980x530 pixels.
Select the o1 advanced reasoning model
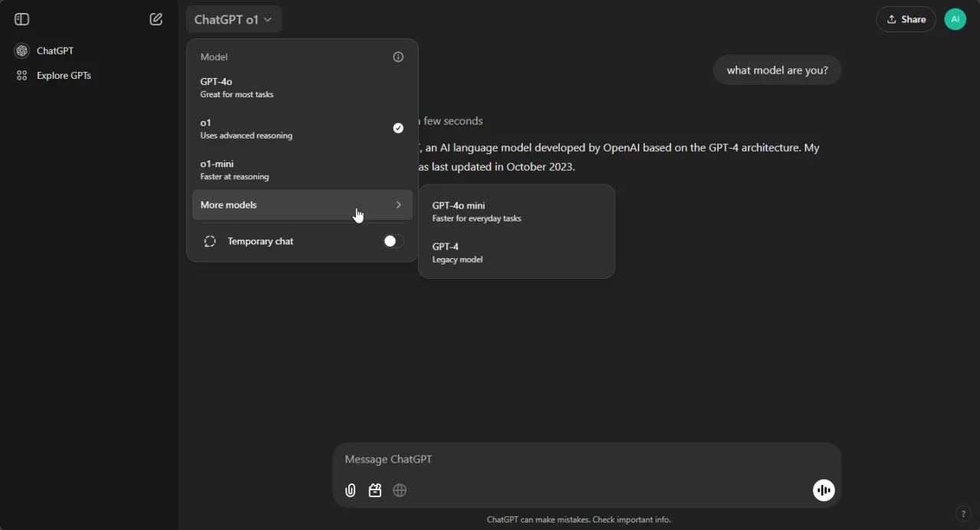[x=302, y=129]
